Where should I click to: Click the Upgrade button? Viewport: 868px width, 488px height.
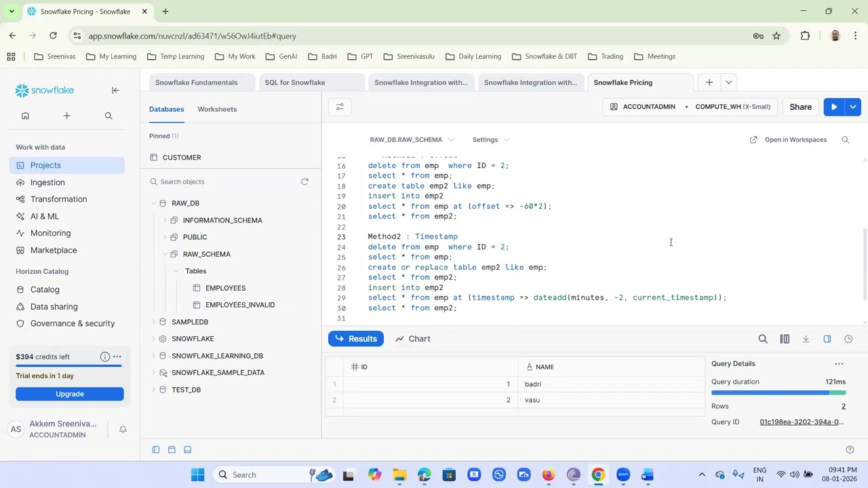coord(70,394)
